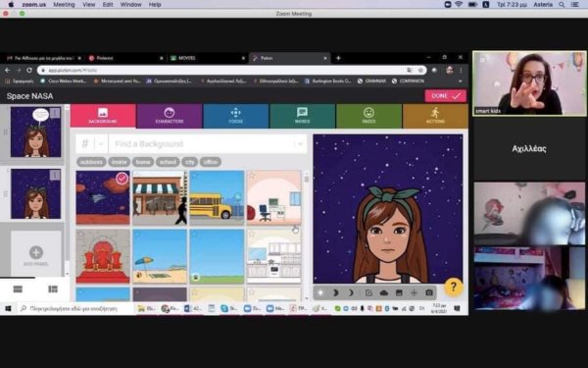588x368 pixels.
Task: Select the school bus background thumbnail
Action: 217,197
